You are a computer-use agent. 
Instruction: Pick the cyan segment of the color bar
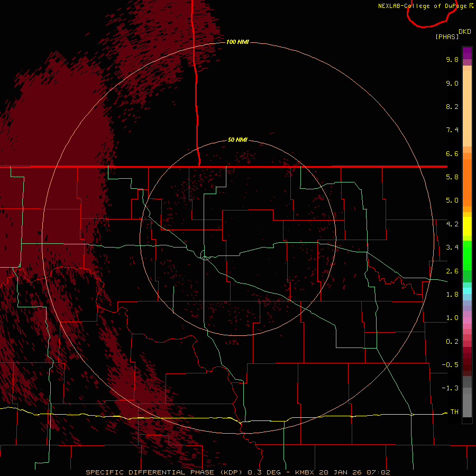click(x=467, y=291)
